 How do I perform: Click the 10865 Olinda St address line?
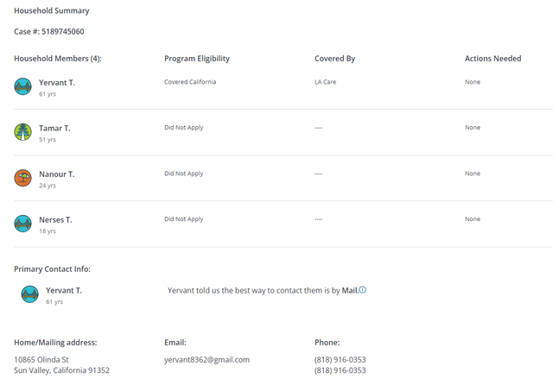coord(41,359)
